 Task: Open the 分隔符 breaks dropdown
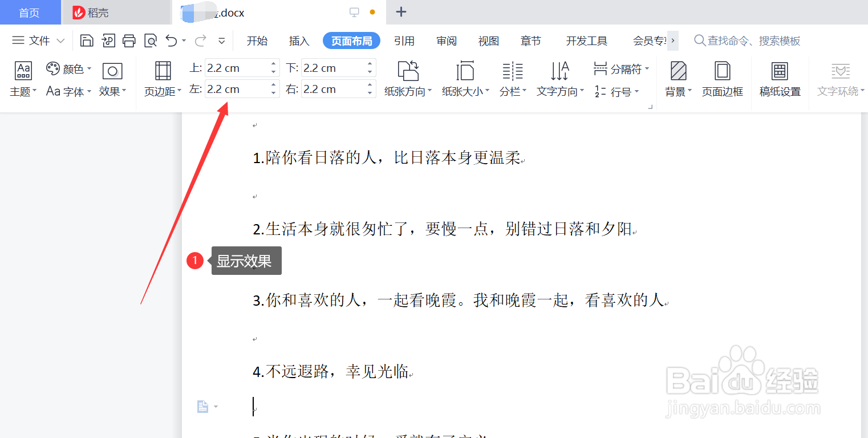click(x=621, y=69)
